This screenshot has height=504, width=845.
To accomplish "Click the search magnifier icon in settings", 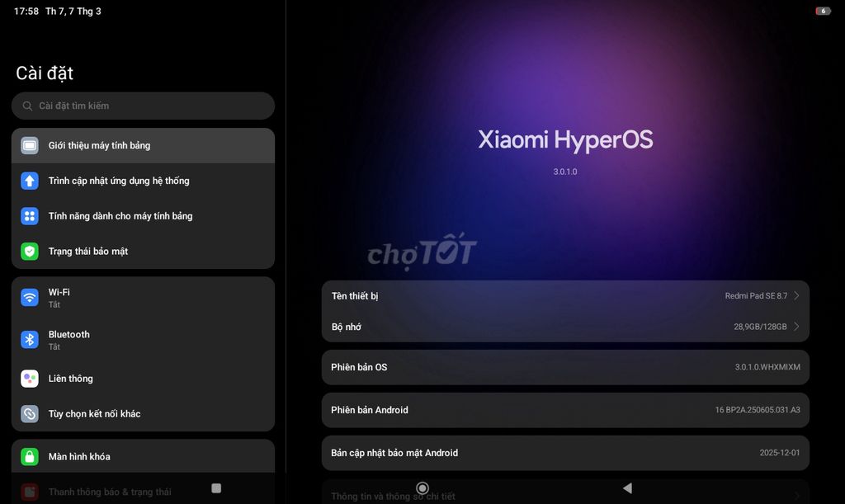I will 27,106.
